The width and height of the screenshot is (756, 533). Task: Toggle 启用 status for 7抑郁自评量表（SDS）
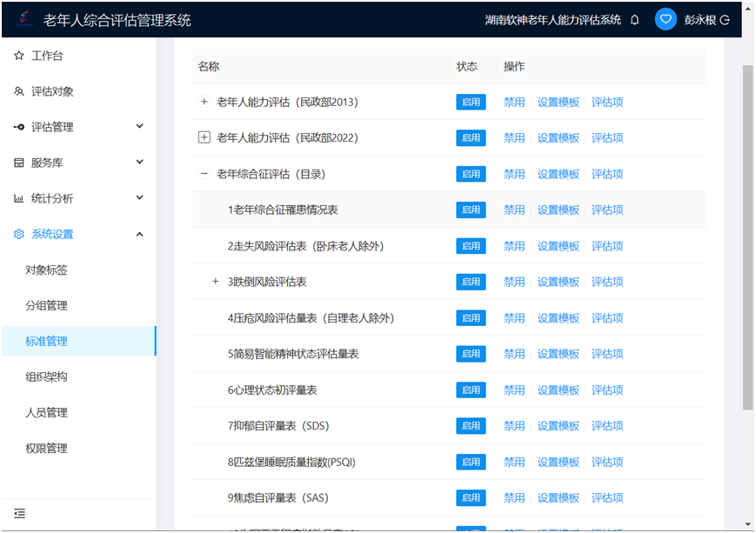click(x=471, y=426)
